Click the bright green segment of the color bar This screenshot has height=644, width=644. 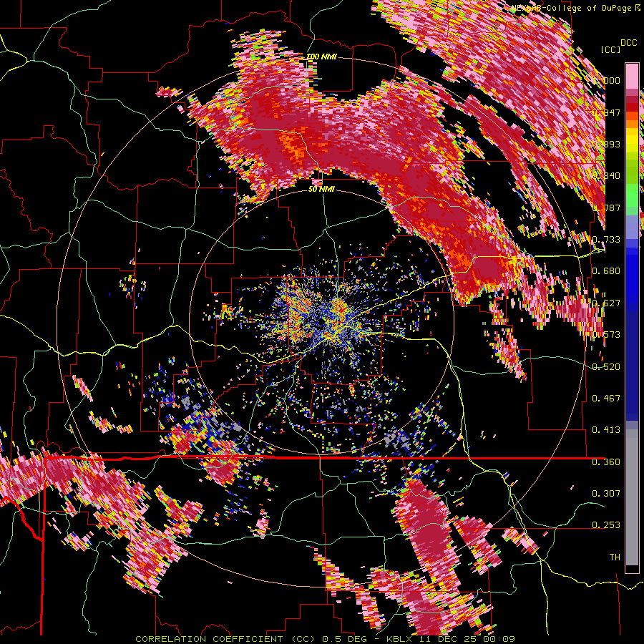(632, 195)
